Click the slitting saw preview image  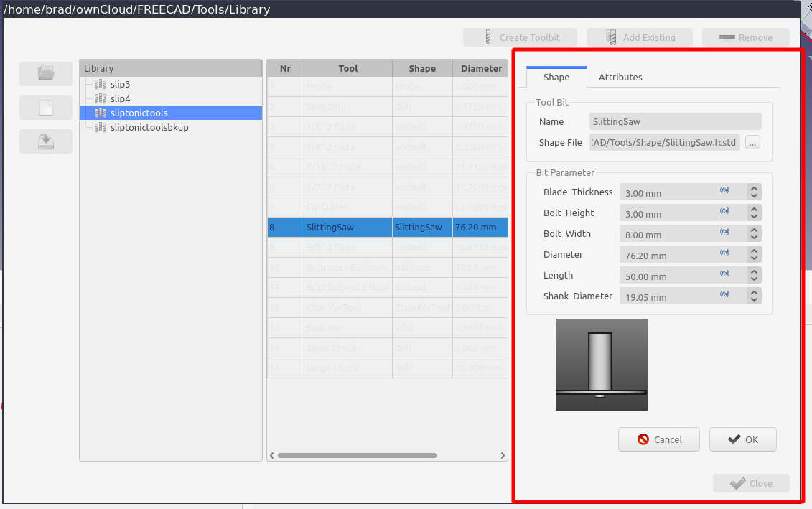click(601, 365)
